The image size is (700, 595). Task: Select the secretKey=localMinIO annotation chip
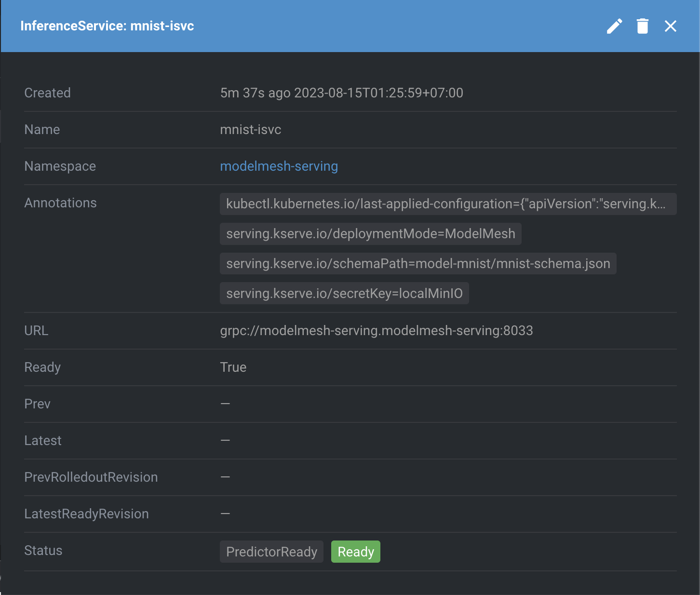pyautogui.click(x=344, y=293)
